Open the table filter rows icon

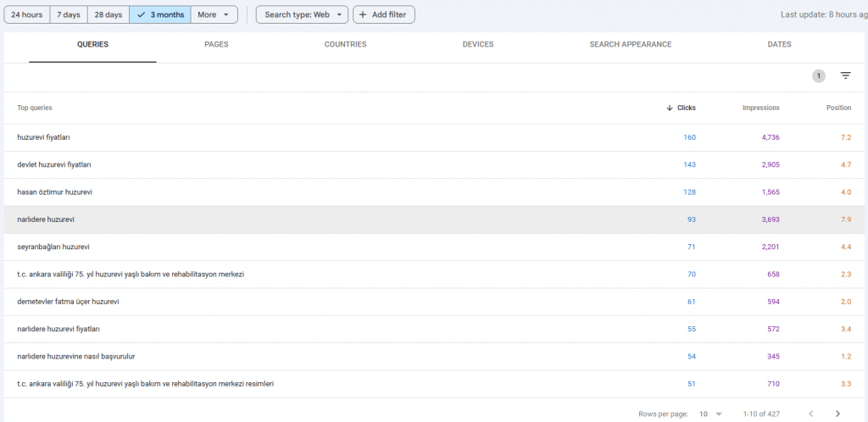click(845, 75)
